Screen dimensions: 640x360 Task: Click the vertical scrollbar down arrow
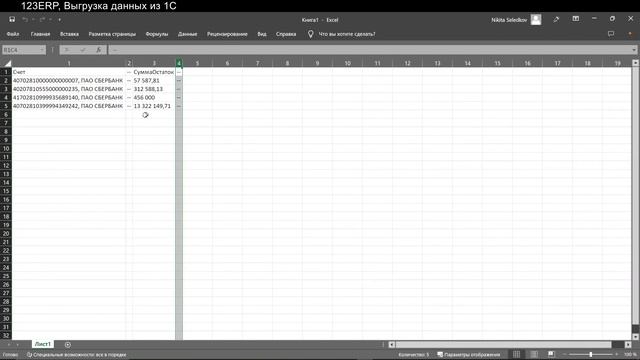tap(636, 337)
